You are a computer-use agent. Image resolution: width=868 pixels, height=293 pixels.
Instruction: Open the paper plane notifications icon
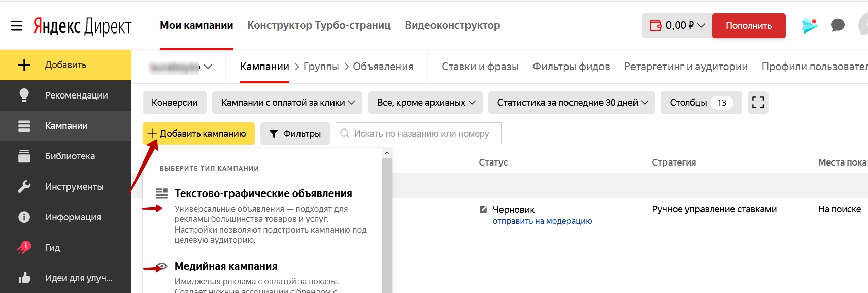point(810,25)
